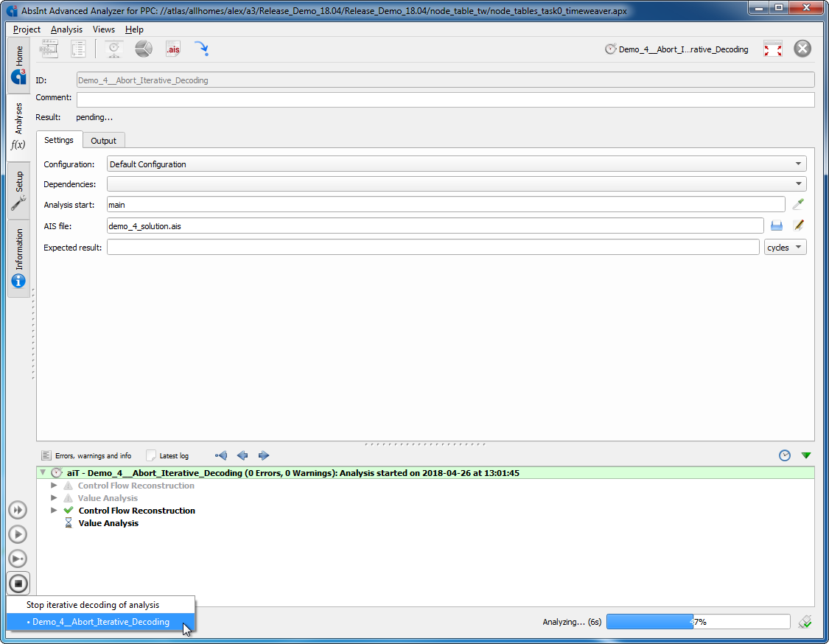Click the analysis progress bar
Screen dimensions: 829x644
tap(698, 622)
